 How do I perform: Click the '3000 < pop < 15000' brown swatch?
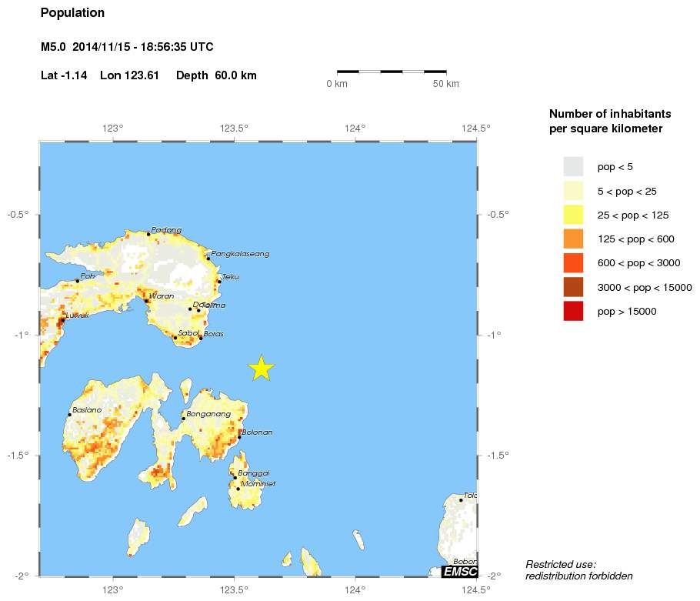(x=573, y=287)
